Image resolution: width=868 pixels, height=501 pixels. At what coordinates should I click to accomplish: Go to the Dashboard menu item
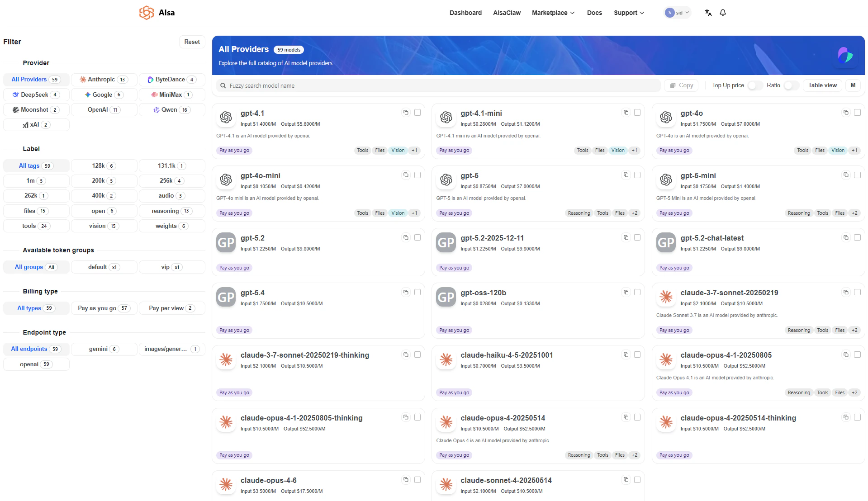coord(465,13)
